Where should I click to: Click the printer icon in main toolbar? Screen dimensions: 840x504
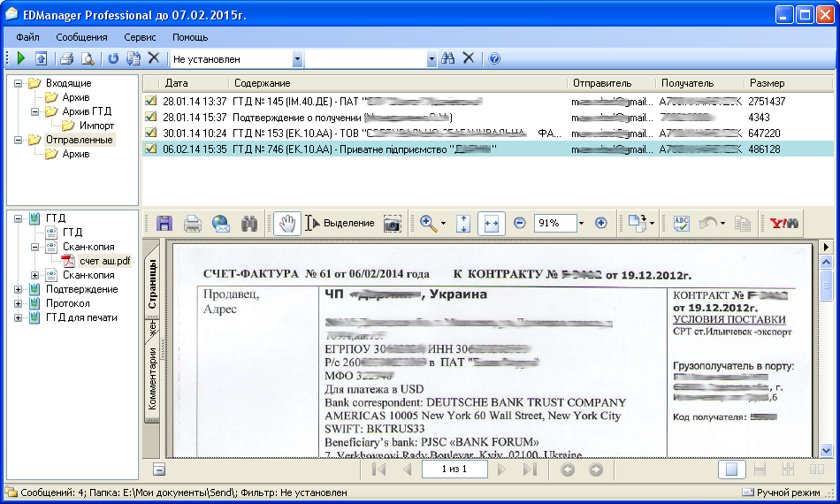(x=66, y=58)
